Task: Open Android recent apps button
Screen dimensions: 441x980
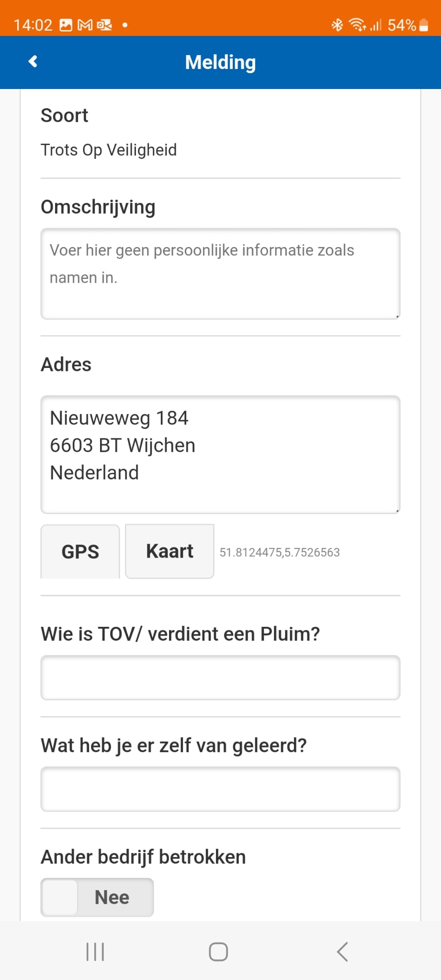Action: (x=95, y=951)
